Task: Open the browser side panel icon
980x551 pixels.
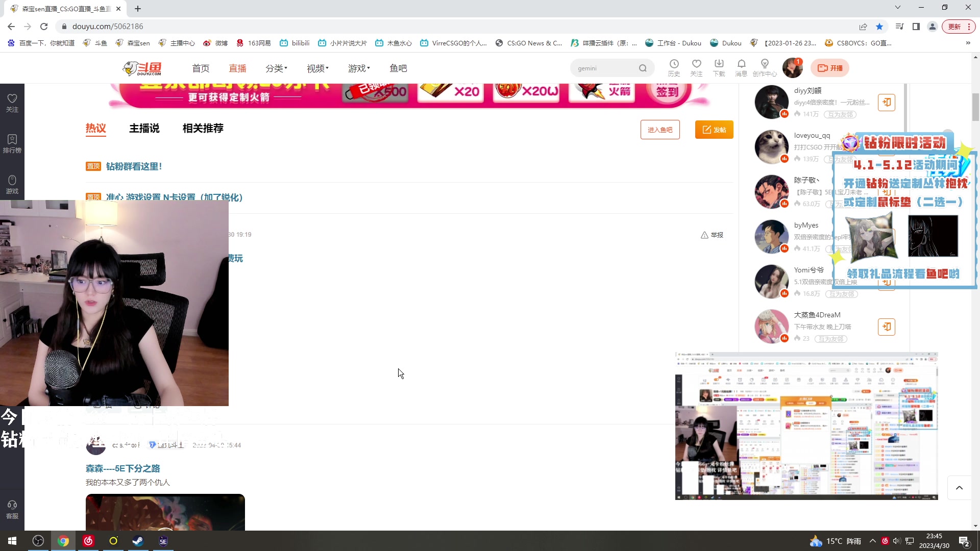Action: 916,27
